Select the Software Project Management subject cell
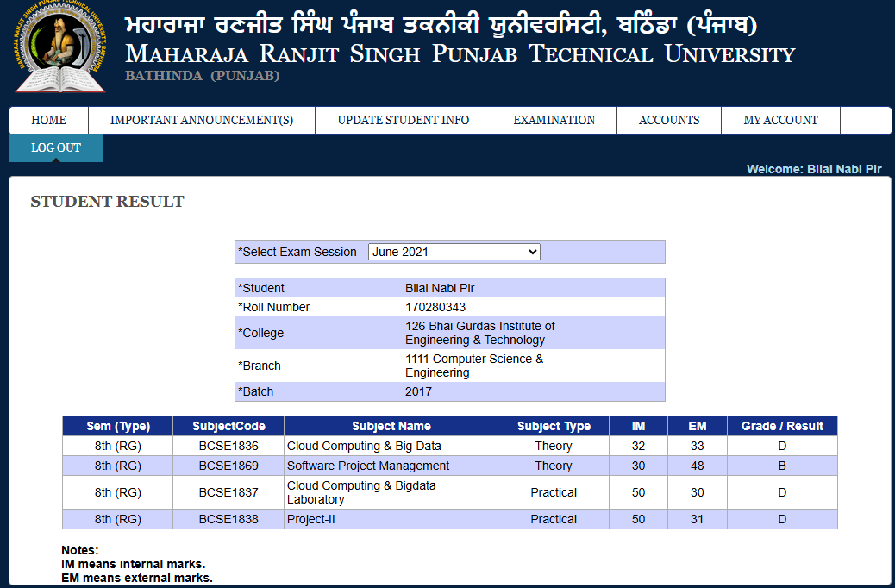 point(368,466)
